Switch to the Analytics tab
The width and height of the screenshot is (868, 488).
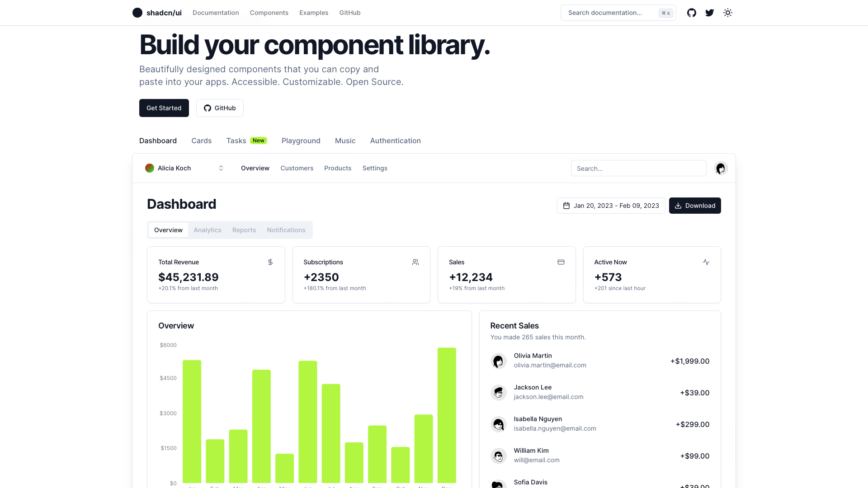coord(208,230)
